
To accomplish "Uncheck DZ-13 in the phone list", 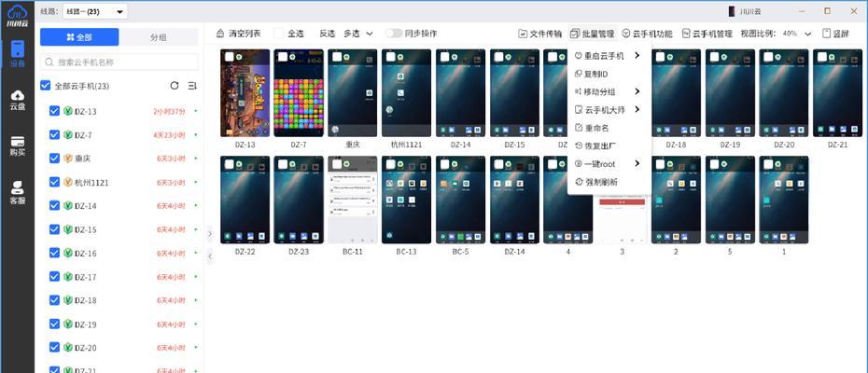I will 54,111.
